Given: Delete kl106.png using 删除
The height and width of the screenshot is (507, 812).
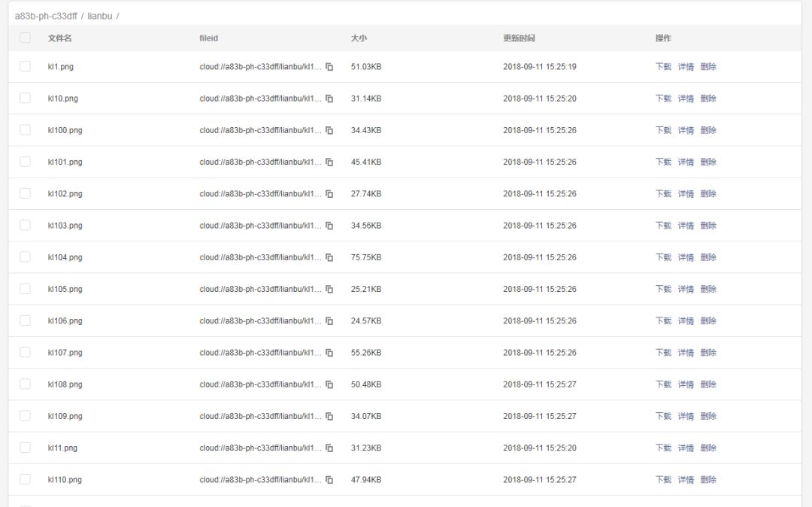Looking at the screenshot, I should [x=708, y=321].
